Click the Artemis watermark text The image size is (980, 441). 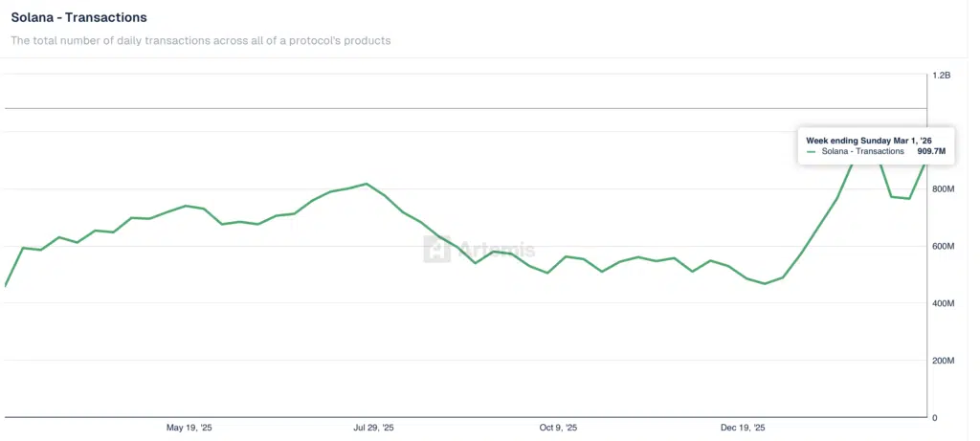tap(496, 250)
